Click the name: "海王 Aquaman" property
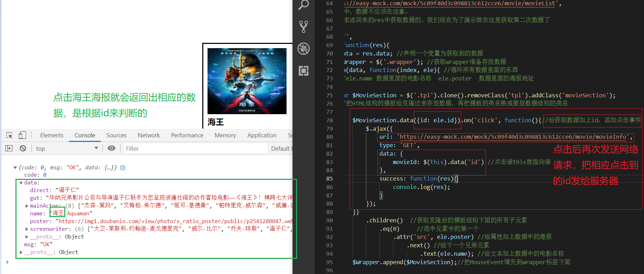This screenshot has width=644, height=274. [61, 214]
